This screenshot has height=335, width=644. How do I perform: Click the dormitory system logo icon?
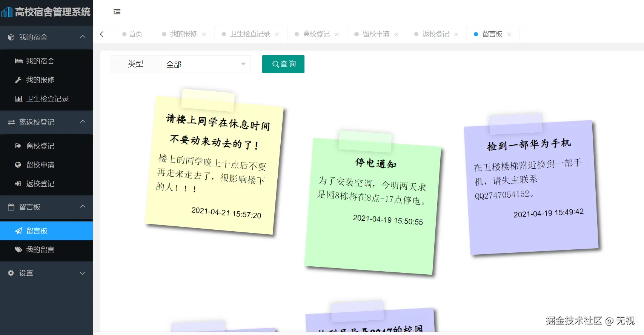(x=7, y=12)
